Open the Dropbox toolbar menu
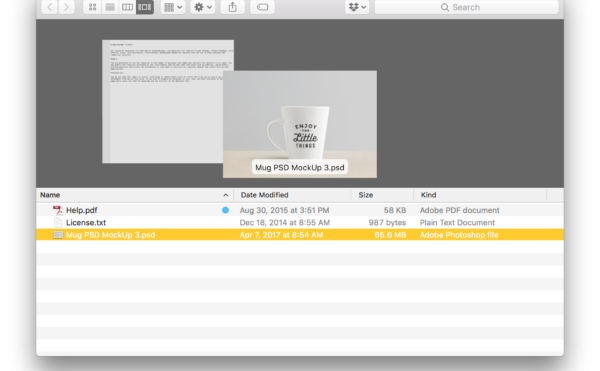 coord(357,7)
